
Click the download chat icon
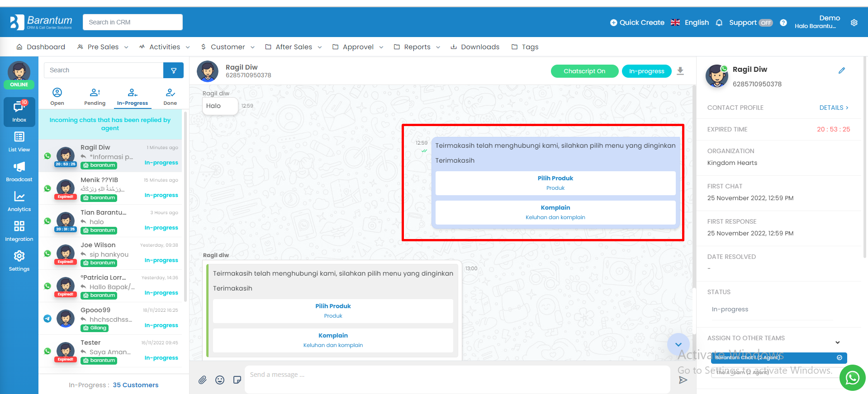[x=680, y=71]
